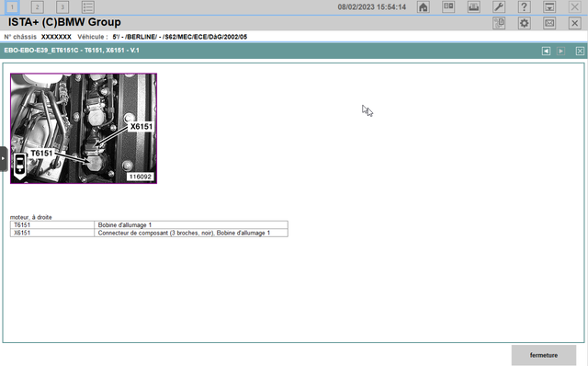The image size is (588, 366).
Task: Switch to tab number 2
Action: tap(37, 7)
